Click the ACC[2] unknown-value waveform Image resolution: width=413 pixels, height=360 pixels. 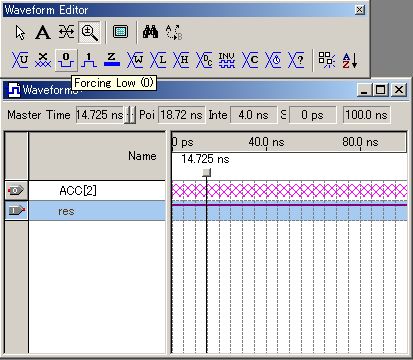289,191
